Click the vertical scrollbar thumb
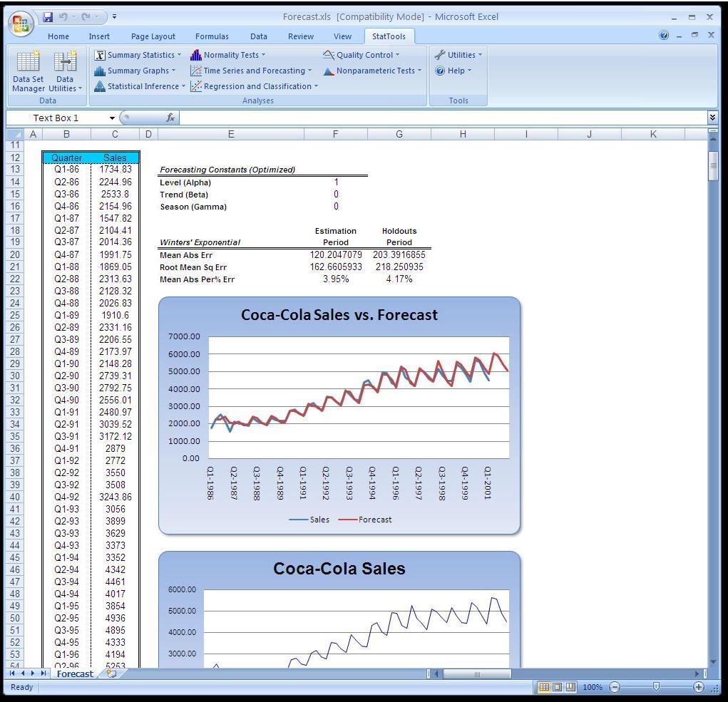This screenshot has width=728, height=702. 713,165
